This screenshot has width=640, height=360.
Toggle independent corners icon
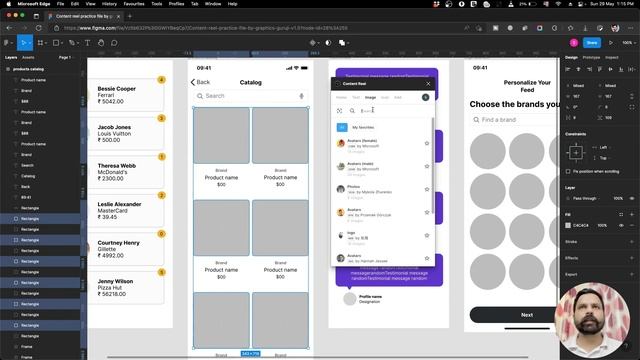tap(631, 107)
